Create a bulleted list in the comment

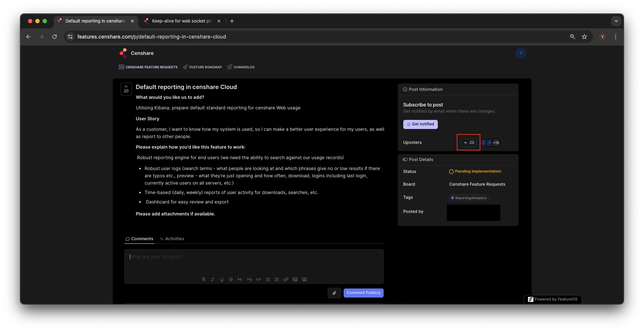pos(268,279)
